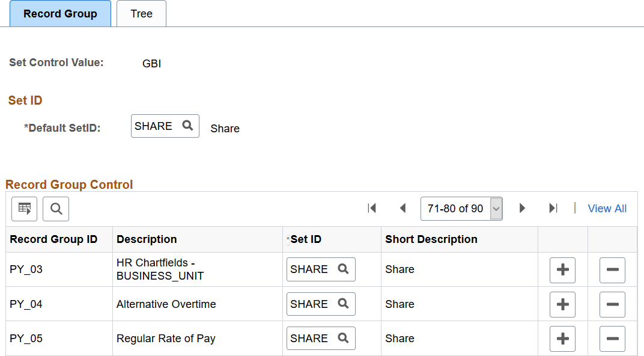
Task: Open Set ID lookup for PY_03
Action: [x=344, y=269]
